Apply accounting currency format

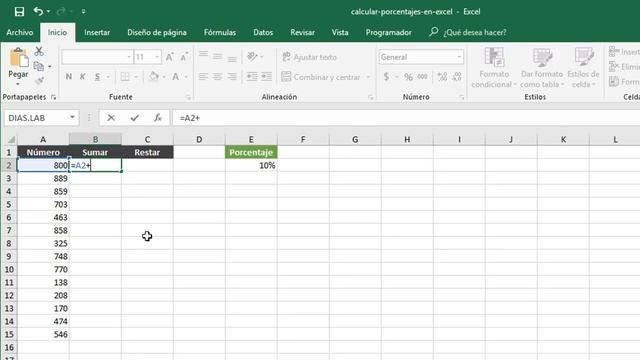click(x=386, y=77)
